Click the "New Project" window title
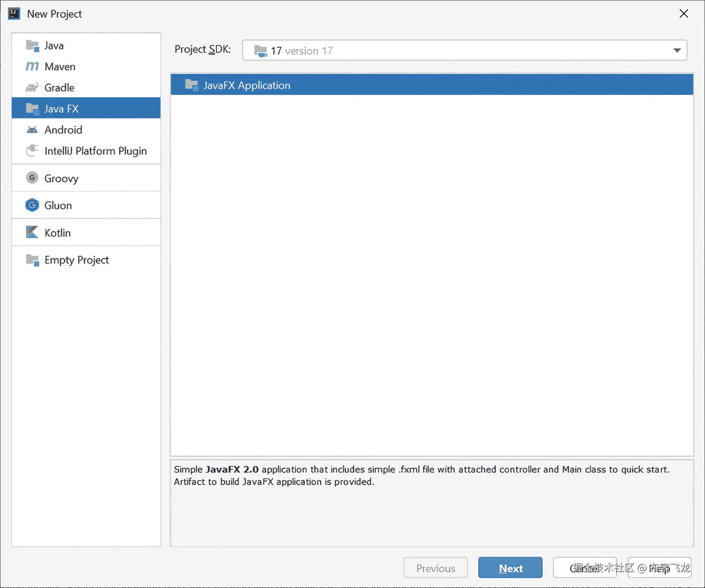The width and height of the screenshot is (705, 588). [54, 14]
